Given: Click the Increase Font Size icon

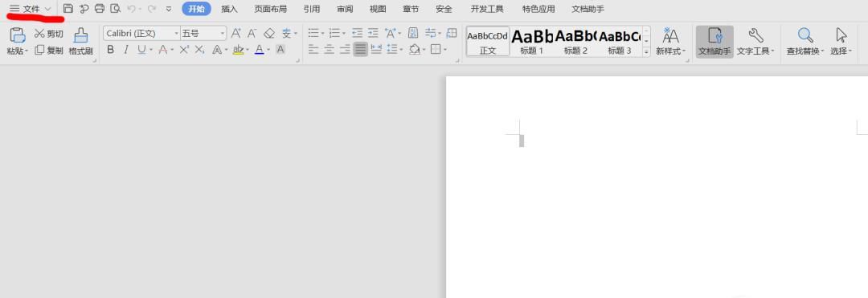Looking at the screenshot, I should [x=235, y=33].
